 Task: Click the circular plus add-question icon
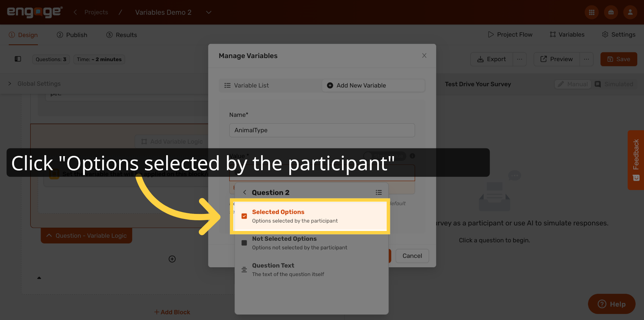click(172, 259)
